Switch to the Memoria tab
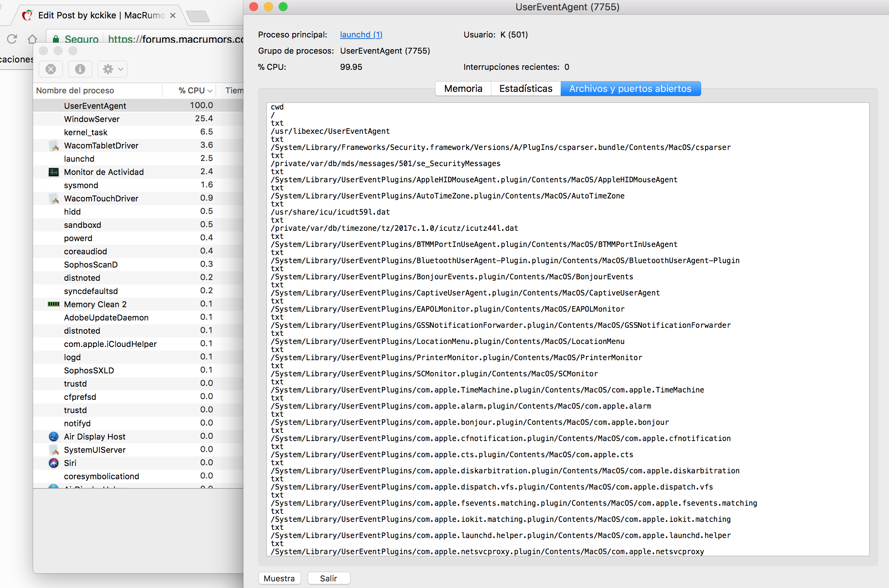889x588 pixels. pos(463,89)
